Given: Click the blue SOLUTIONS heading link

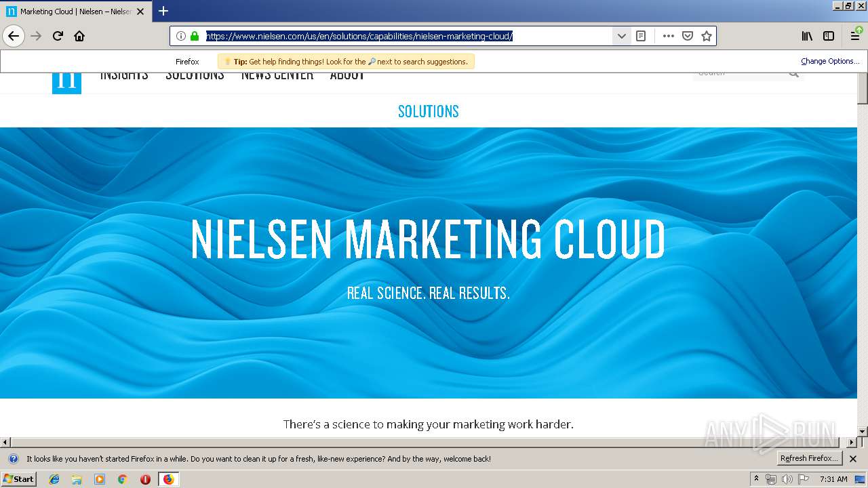Looking at the screenshot, I should coord(429,111).
